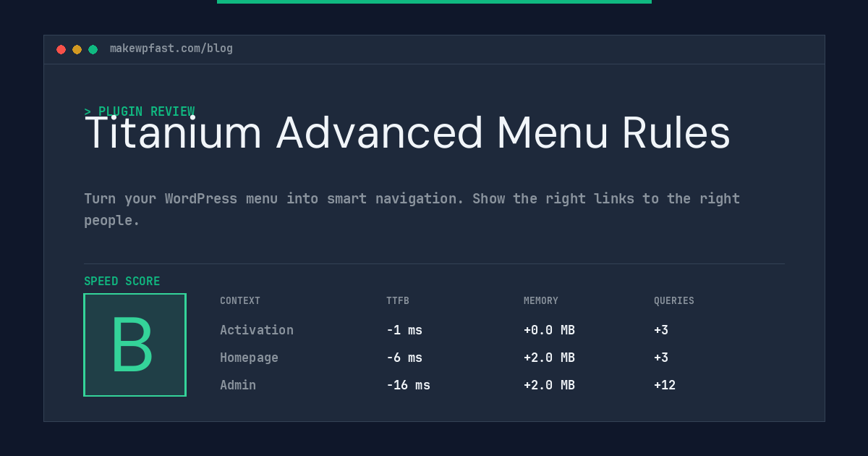Click the TTFB column header

[x=398, y=301]
